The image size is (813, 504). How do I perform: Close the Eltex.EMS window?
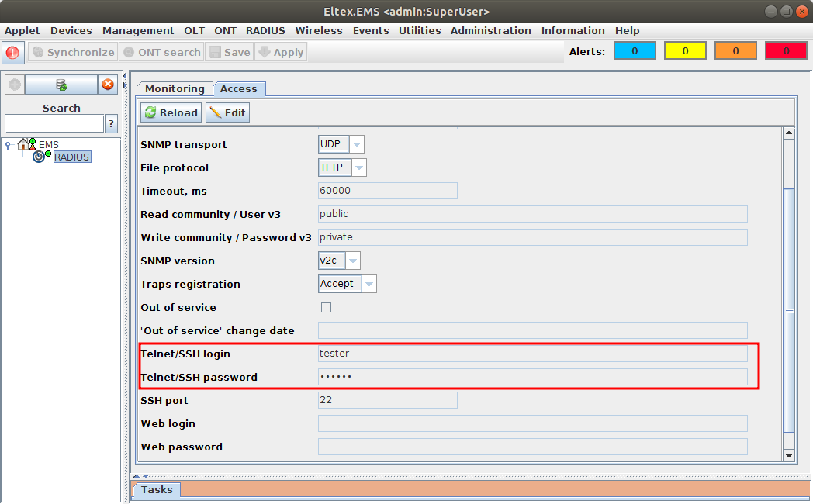(802, 12)
